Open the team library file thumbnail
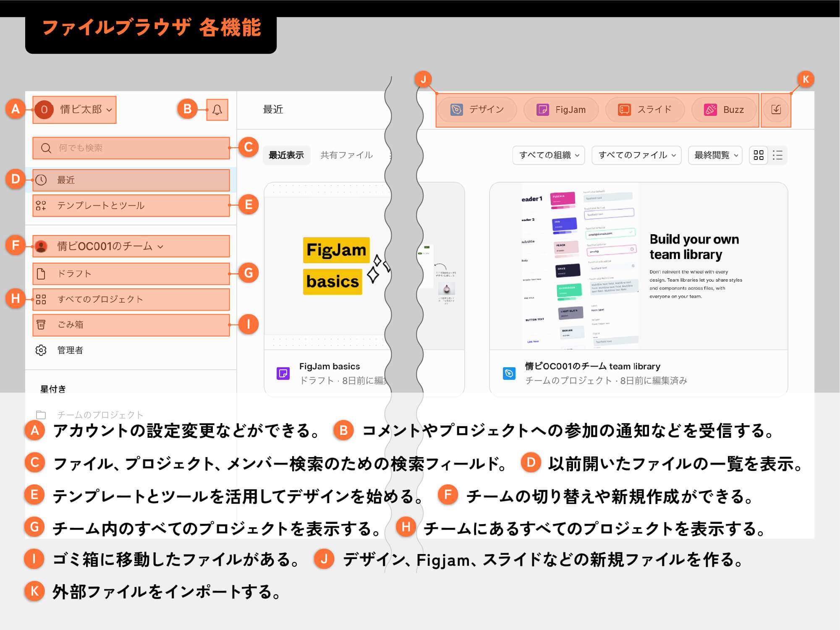Screen dimensions: 840x630 pos(639,266)
